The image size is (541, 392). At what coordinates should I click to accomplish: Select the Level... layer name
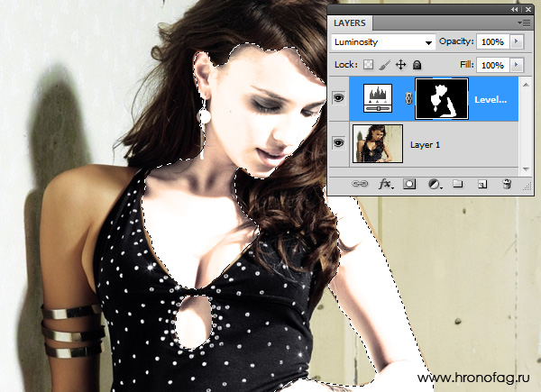coord(491,100)
